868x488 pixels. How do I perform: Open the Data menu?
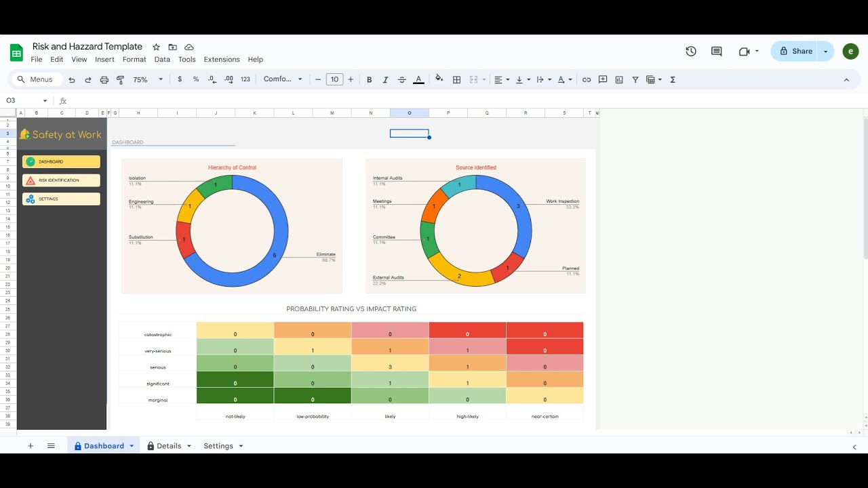pyautogui.click(x=162, y=59)
